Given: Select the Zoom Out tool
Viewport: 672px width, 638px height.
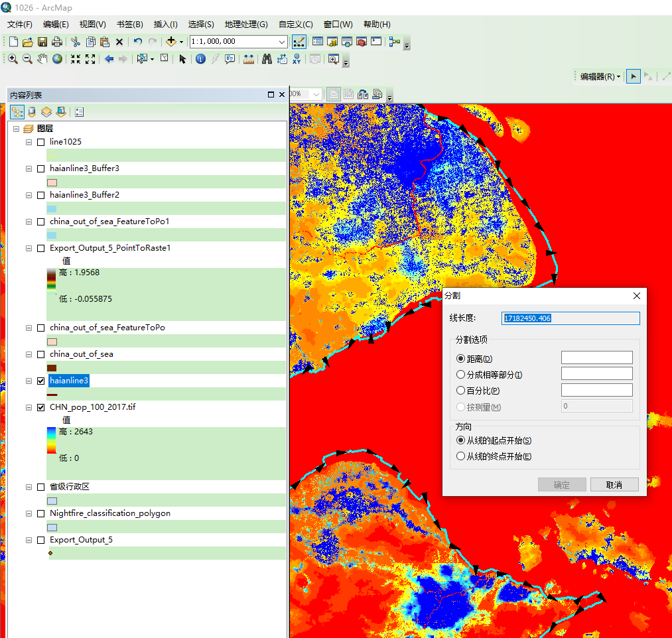Looking at the screenshot, I should pyautogui.click(x=27, y=59).
